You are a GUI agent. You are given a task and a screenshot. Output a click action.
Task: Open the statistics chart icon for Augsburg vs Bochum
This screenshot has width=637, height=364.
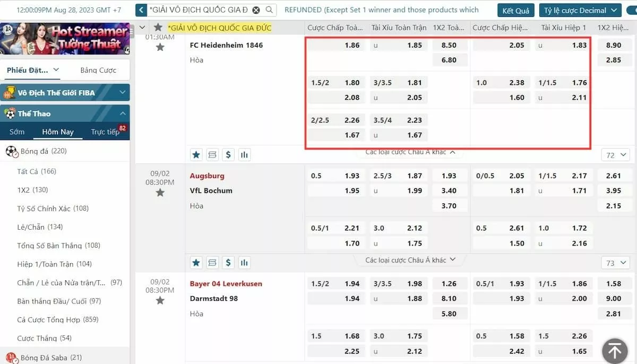pos(244,262)
